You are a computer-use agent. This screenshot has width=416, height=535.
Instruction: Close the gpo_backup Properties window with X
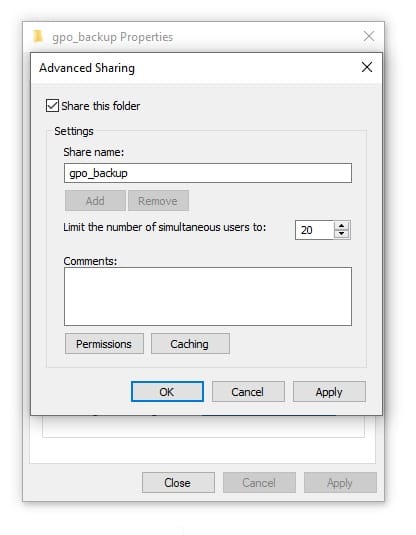(369, 36)
